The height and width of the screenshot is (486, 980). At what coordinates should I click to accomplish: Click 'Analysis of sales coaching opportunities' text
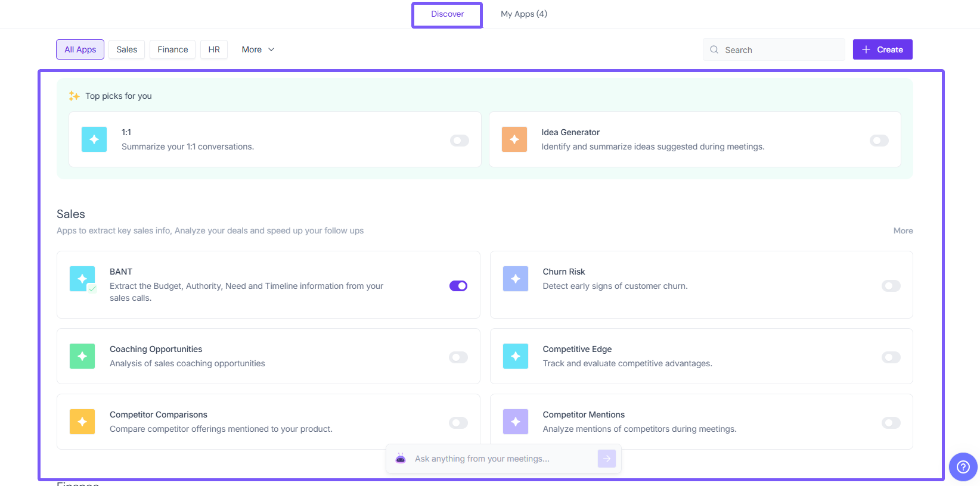[187, 363]
